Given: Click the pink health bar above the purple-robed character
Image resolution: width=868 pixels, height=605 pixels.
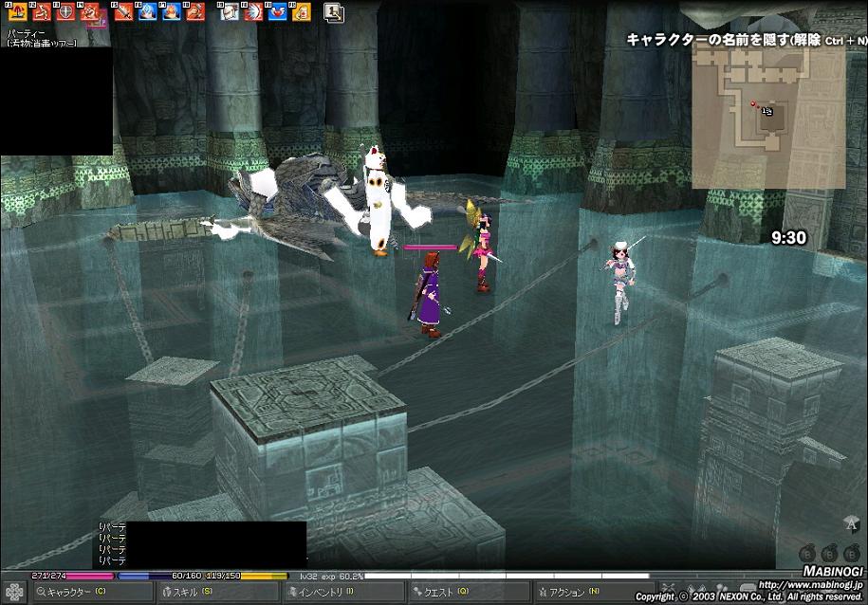Looking at the screenshot, I should [x=430, y=247].
